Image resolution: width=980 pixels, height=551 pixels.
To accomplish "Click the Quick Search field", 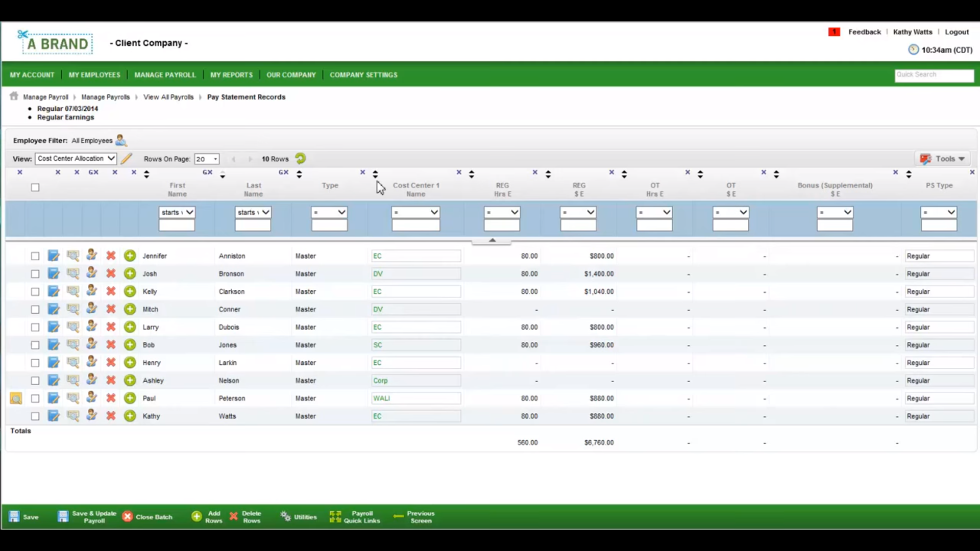I will pos(934,75).
